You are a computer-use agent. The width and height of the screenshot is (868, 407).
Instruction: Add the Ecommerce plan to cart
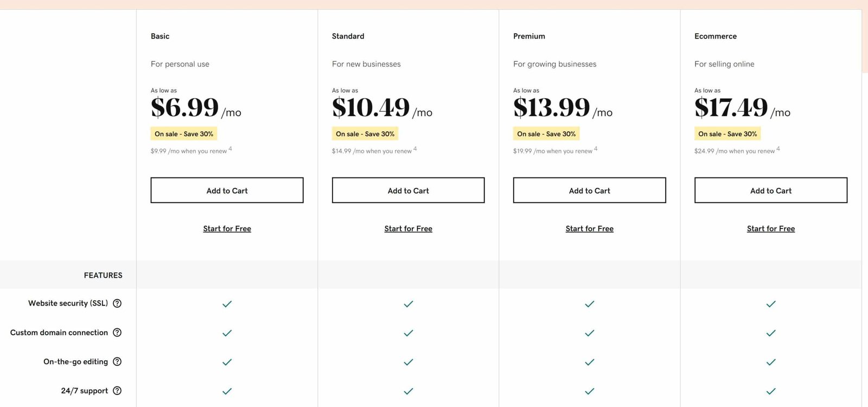pyautogui.click(x=771, y=190)
